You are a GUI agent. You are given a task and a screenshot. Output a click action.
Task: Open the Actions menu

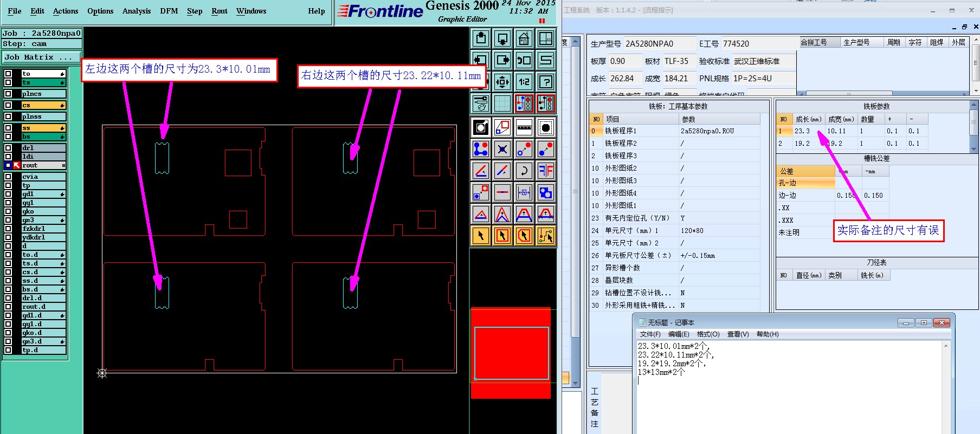click(66, 11)
